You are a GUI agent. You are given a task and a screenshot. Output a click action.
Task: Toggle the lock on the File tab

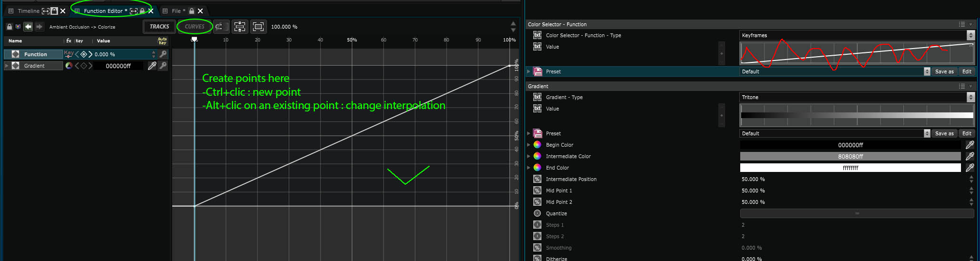pos(192,11)
